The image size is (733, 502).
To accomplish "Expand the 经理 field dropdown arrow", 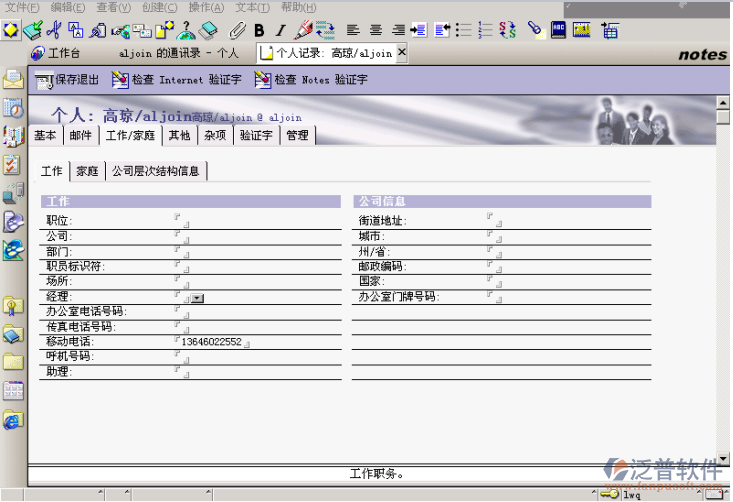I will (197, 298).
